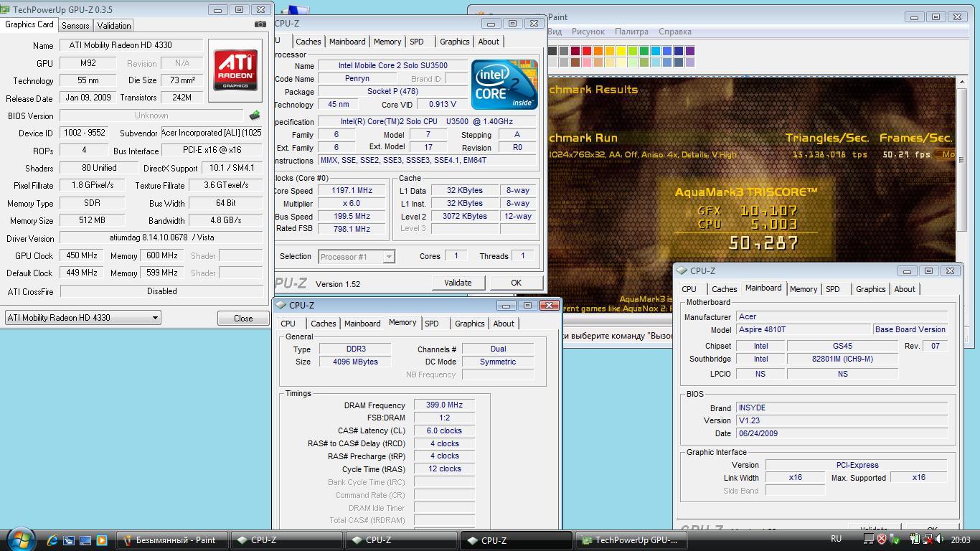Click the BIOS version V1.23 field

coord(842,420)
